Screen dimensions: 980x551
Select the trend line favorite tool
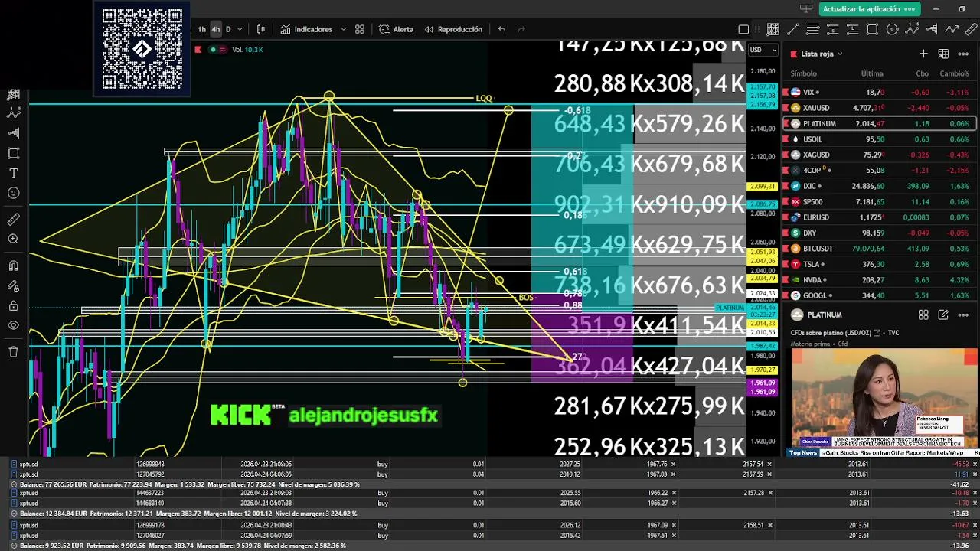[x=793, y=29]
